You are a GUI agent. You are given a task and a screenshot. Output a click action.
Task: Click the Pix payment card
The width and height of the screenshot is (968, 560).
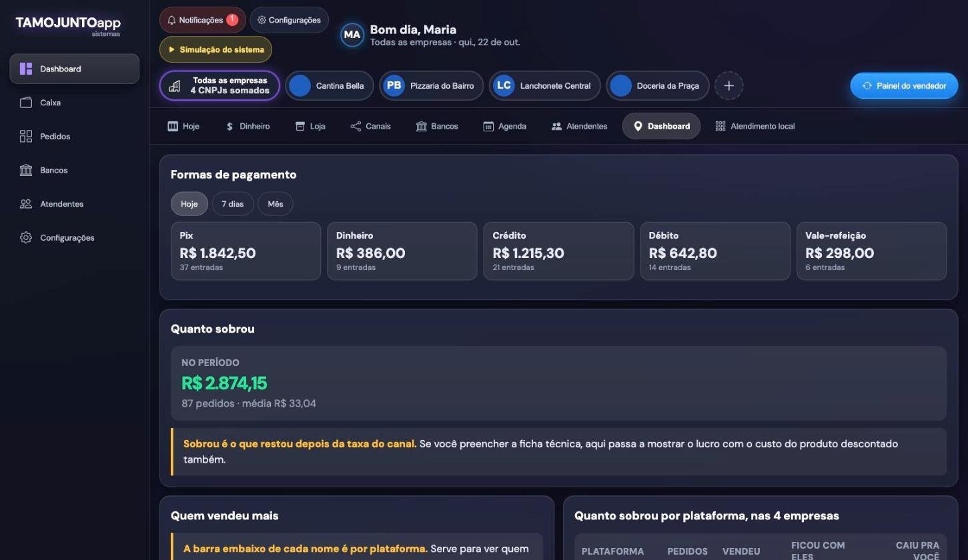pos(246,251)
